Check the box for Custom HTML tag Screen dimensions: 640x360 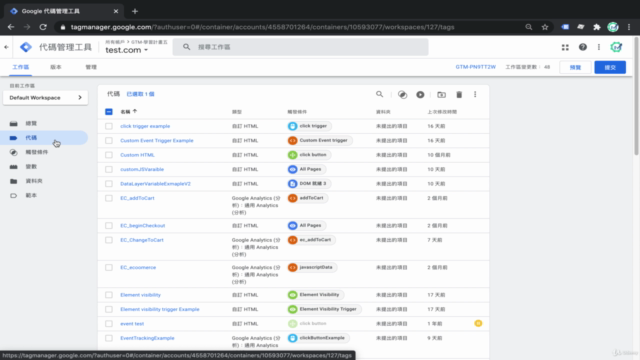[109, 155]
